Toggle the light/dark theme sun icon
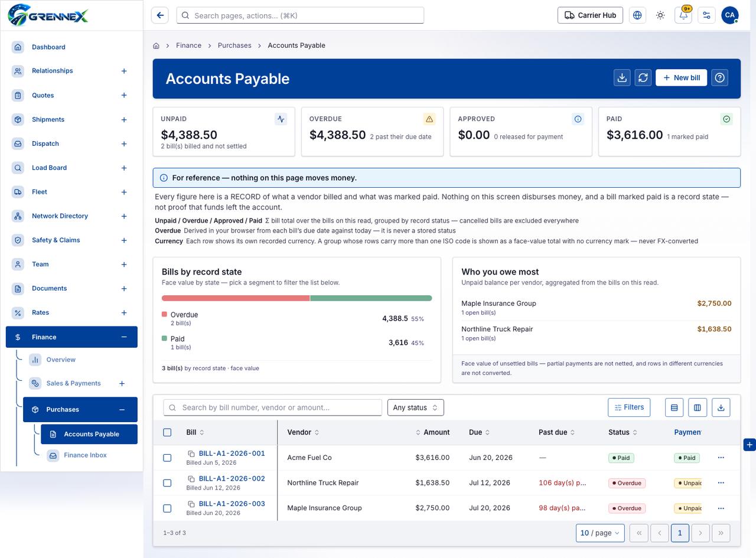Image resolution: width=756 pixels, height=558 pixels. 660,15
